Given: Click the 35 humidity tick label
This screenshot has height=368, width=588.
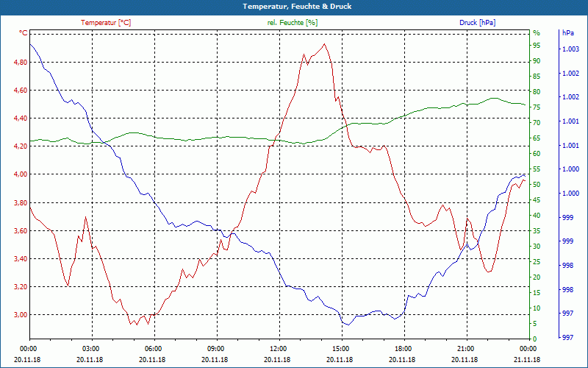Looking at the screenshot, I should pos(537,231).
